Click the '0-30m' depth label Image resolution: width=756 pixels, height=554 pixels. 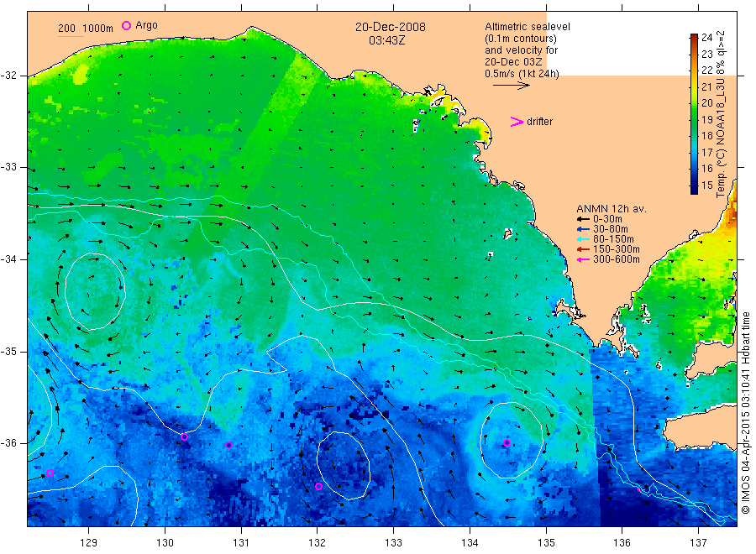click(607, 219)
